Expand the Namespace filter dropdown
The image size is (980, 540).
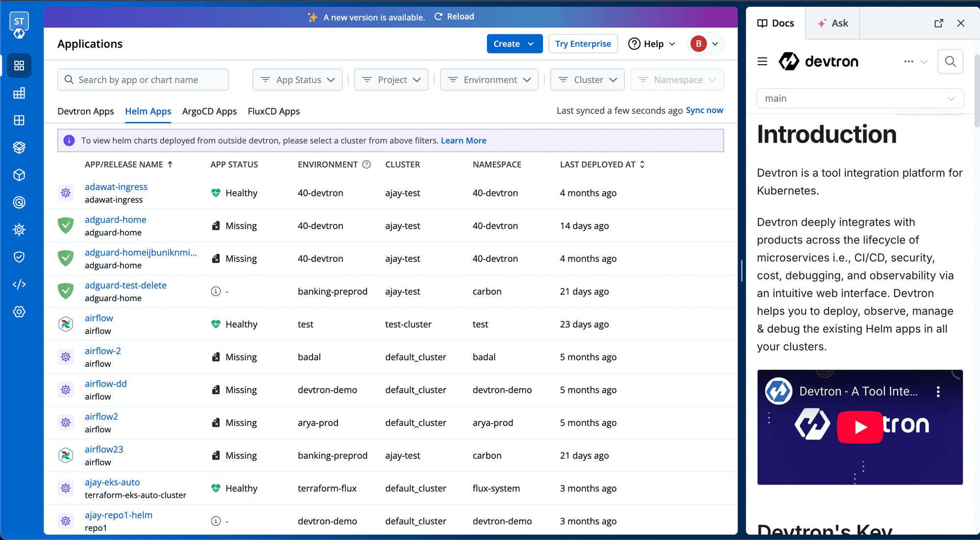click(x=677, y=80)
